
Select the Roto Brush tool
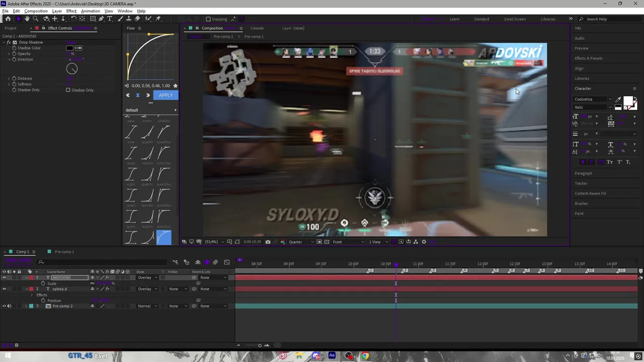[148, 19]
